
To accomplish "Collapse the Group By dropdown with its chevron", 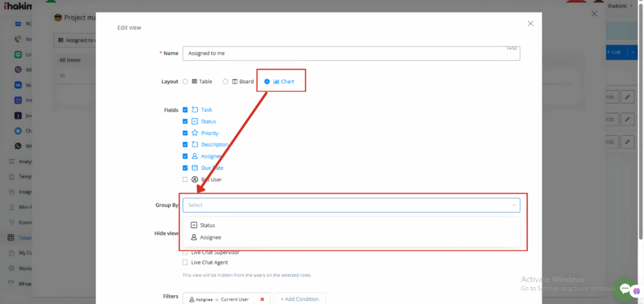I will 514,205.
